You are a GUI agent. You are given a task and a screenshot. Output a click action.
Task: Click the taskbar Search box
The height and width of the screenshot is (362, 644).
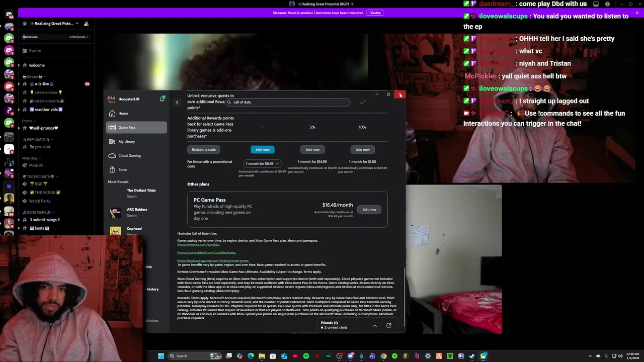pyautogui.click(x=195, y=356)
